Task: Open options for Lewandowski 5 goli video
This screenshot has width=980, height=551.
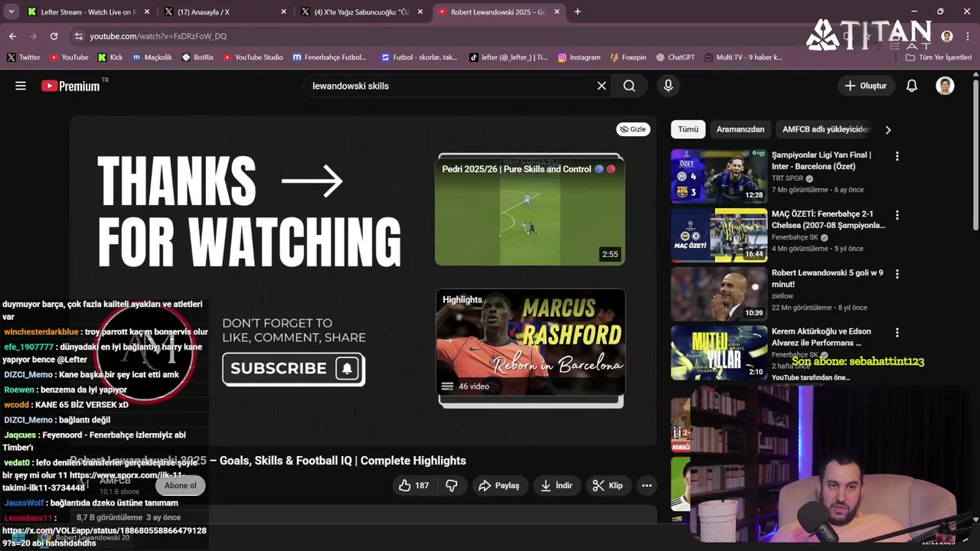Action: 897,274
